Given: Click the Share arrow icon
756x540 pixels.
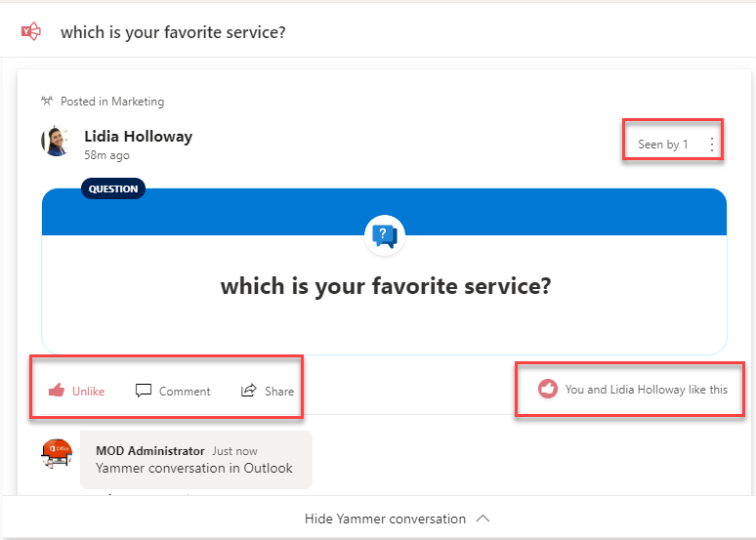Looking at the screenshot, I should [249, 391].
